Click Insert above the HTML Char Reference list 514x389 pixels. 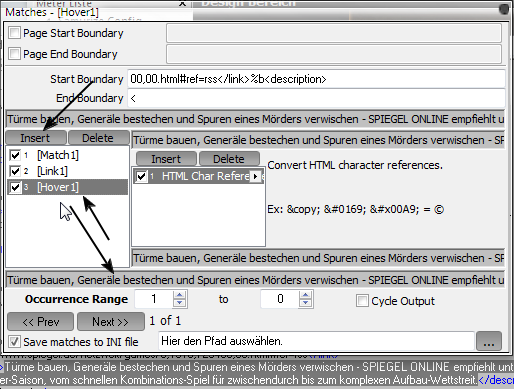pos(166,159)
